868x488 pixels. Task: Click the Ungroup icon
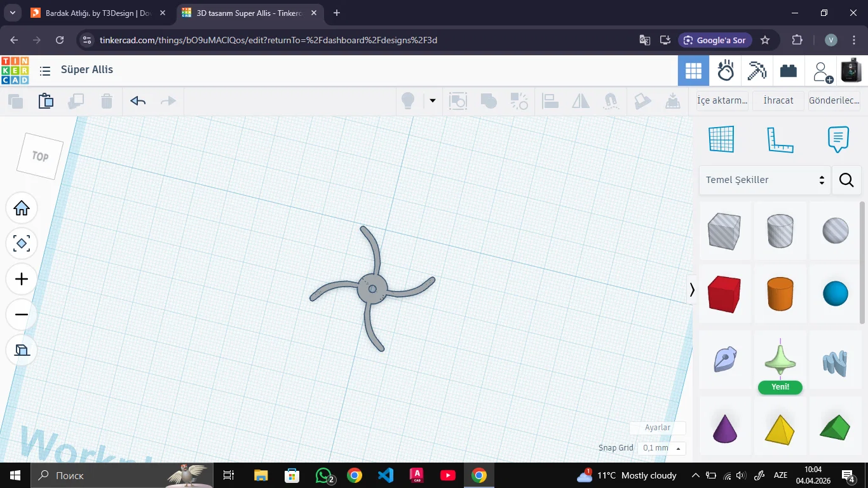519,101
